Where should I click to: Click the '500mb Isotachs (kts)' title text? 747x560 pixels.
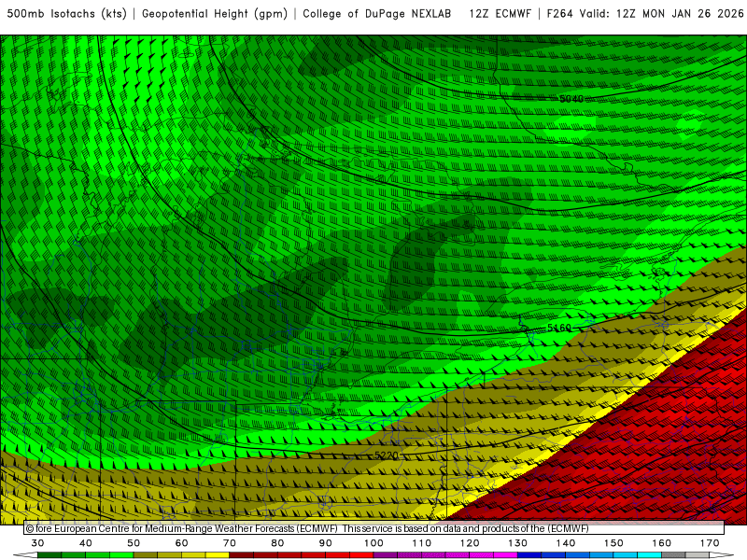coord(66,14)
